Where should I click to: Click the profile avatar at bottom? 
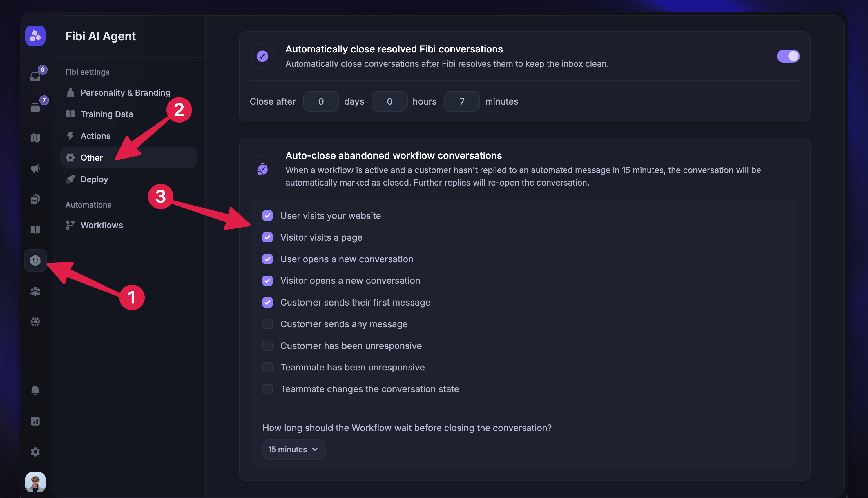coord(35,482)
